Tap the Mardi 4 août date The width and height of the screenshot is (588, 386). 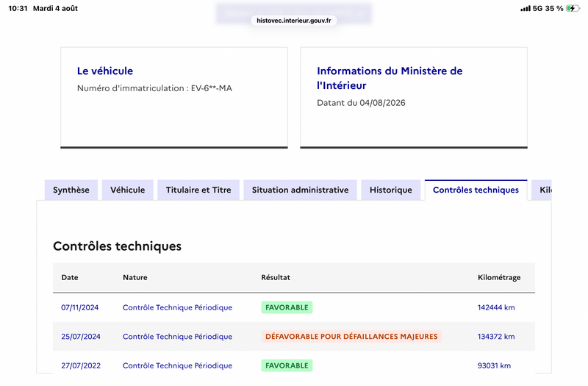coord(56,8)
